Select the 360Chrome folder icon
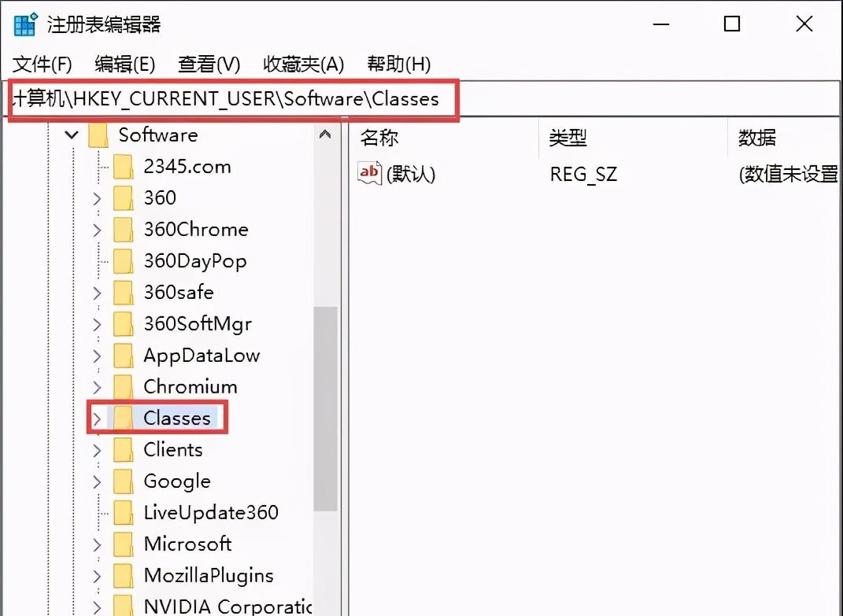 pos(124,229)
